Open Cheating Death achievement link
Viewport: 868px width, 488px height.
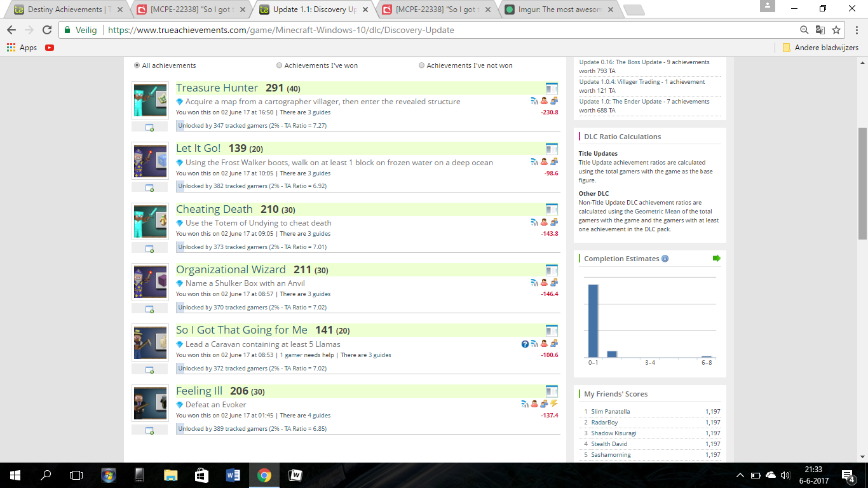(214, 209)
